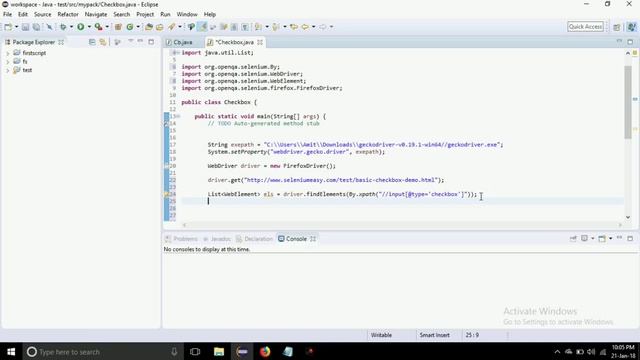Click the Save icon in toolbar

(25, 27)
